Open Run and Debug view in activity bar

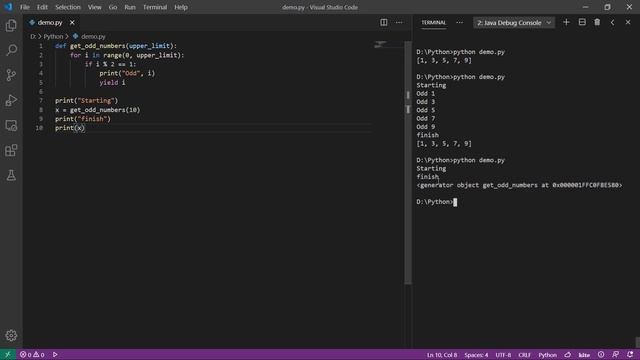[11, 100]
